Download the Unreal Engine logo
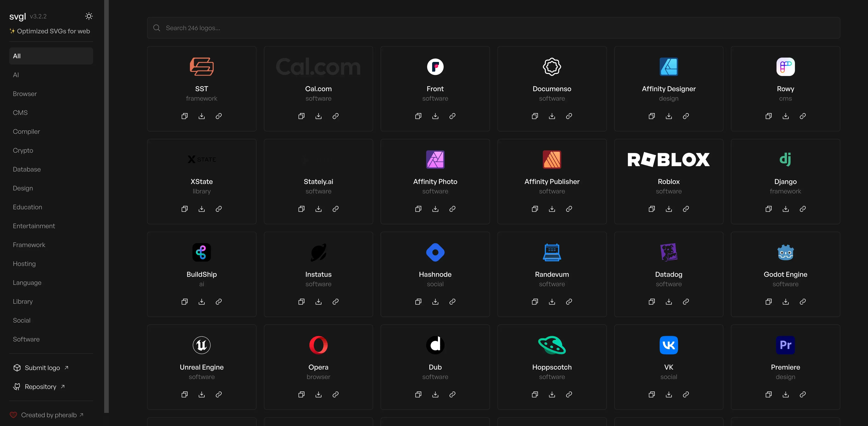Screen dimensions: 868x426 coord(201,394)
